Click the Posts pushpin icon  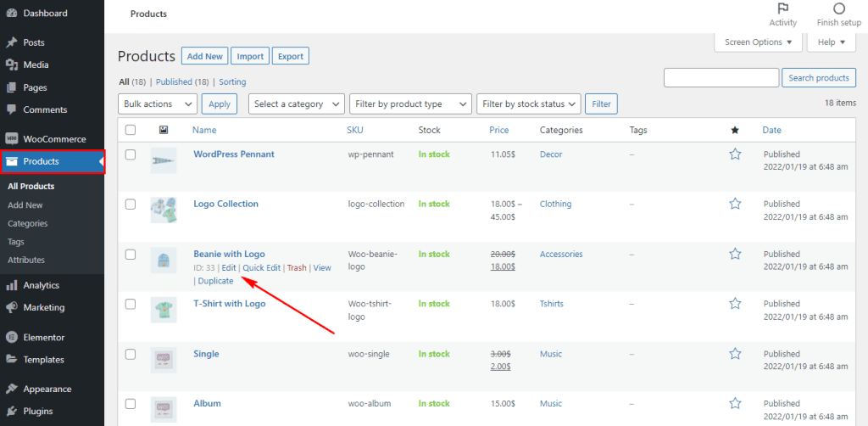[x=11, y=42]
